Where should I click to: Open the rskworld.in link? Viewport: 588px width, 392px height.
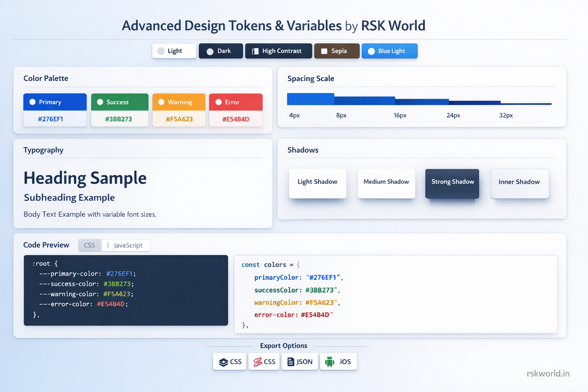[x=548, y=373]
